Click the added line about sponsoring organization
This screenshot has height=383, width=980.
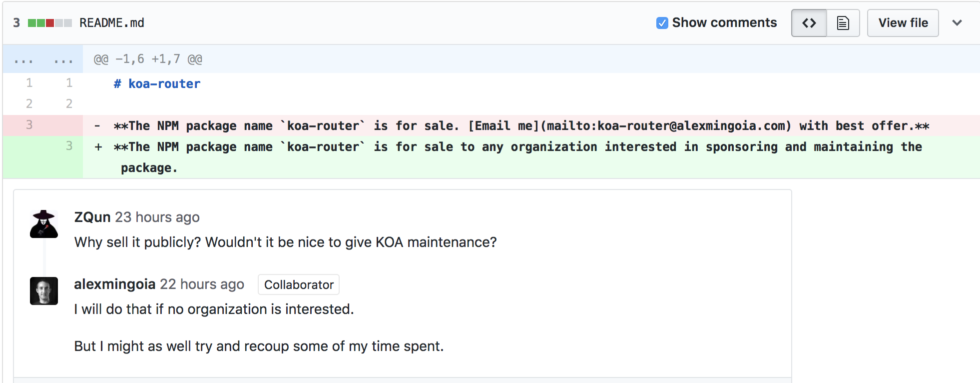517,157
